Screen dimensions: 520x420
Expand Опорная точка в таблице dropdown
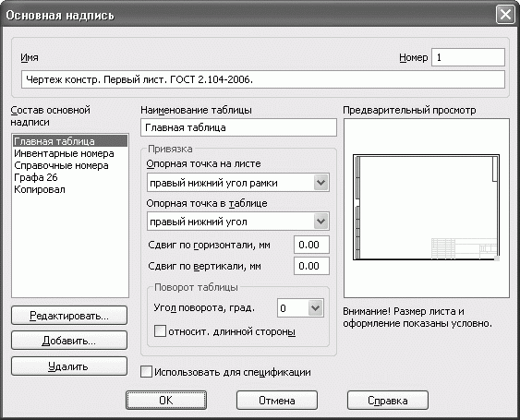click(x=238, y=222)
